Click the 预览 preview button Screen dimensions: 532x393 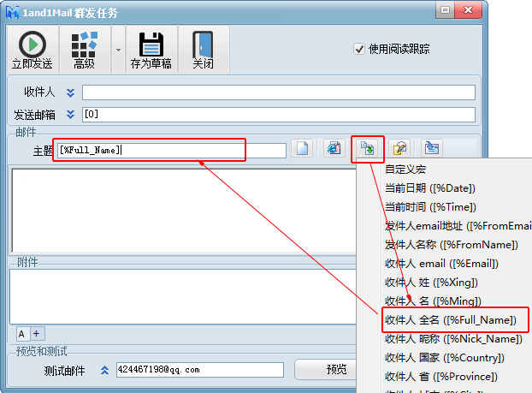click(326, 369)
